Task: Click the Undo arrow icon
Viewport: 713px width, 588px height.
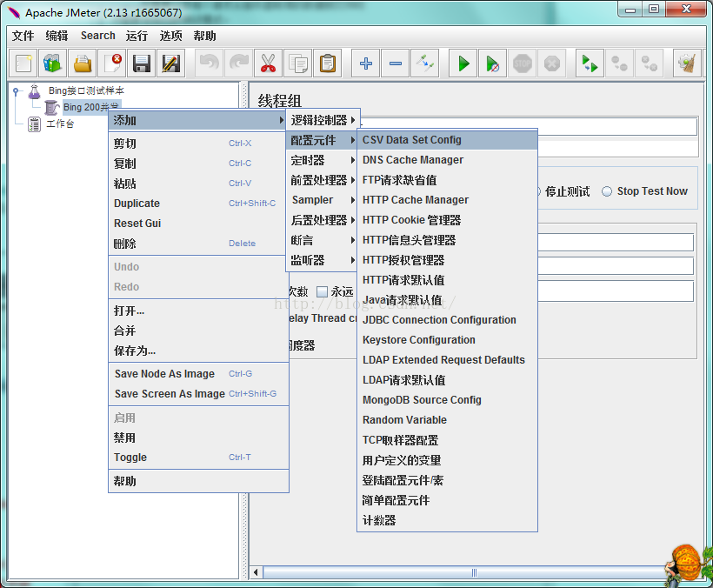Action: point(210,63)
